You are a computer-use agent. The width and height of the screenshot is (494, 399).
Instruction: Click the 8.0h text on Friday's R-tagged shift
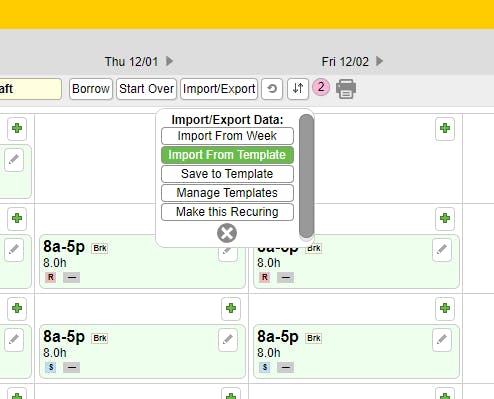coord(269,263)
